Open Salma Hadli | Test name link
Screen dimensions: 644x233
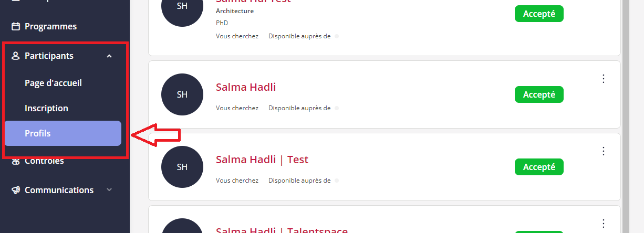coord(262,160)
